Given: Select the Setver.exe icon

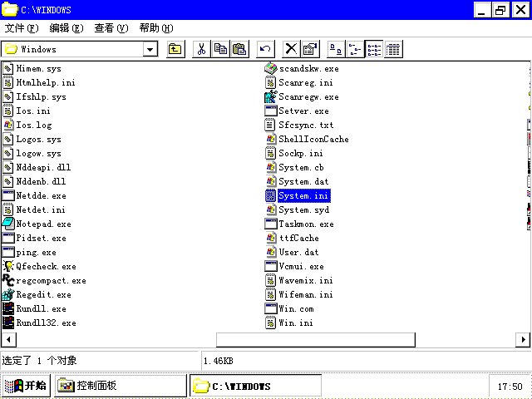Looking at the screenshot, I should [271, 111].
